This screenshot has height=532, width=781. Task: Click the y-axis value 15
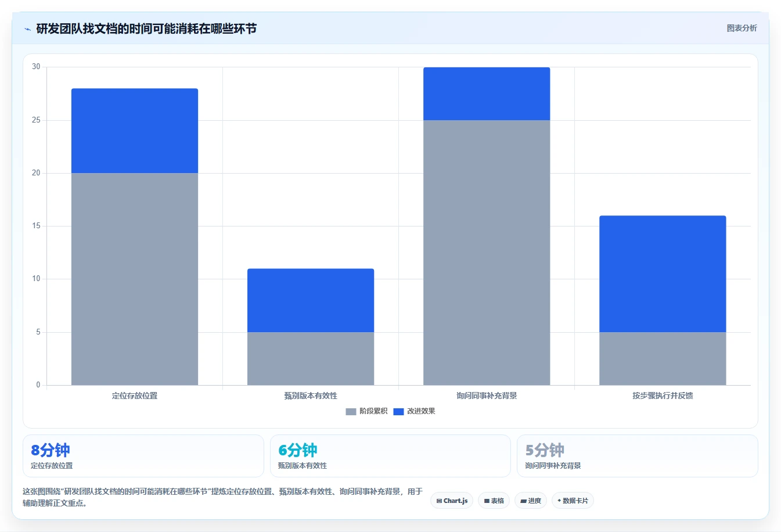36,226
